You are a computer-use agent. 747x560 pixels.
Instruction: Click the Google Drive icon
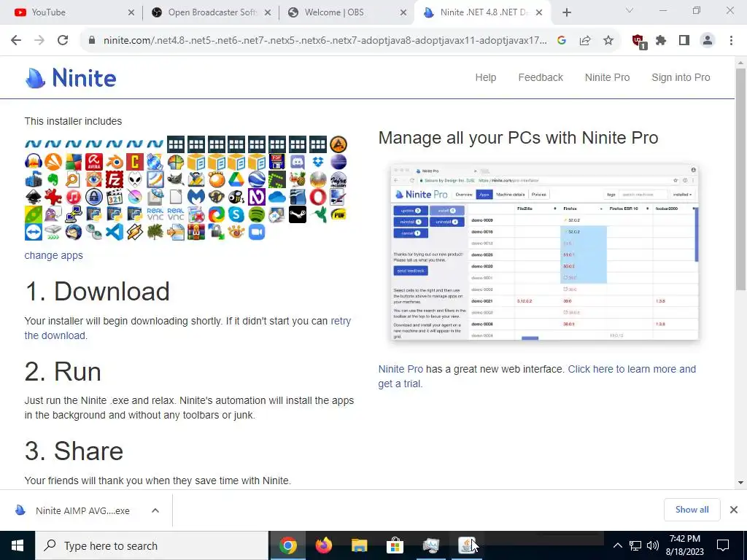pyautogui.click(x=236, y=179)
